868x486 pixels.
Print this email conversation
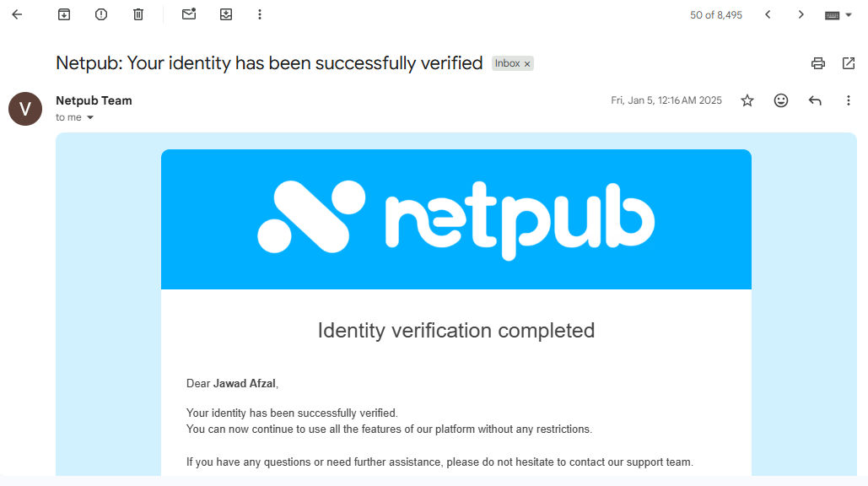[x=817, y=63]
